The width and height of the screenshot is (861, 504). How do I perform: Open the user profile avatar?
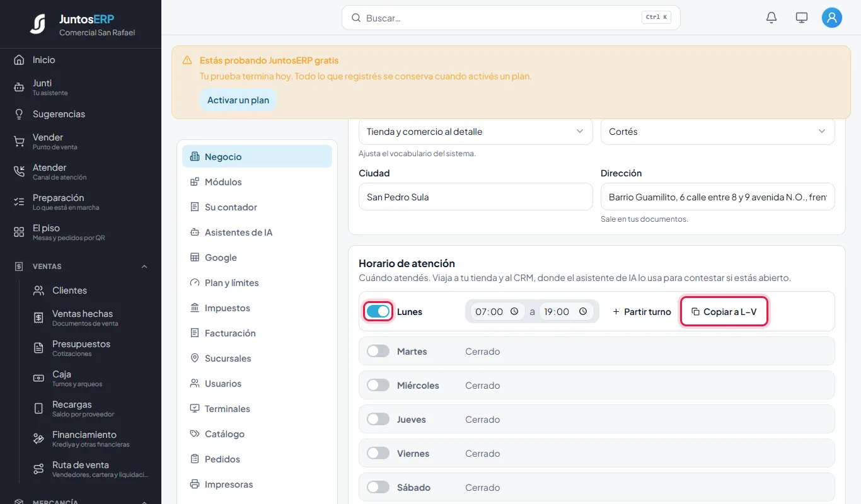pos(832,18)
